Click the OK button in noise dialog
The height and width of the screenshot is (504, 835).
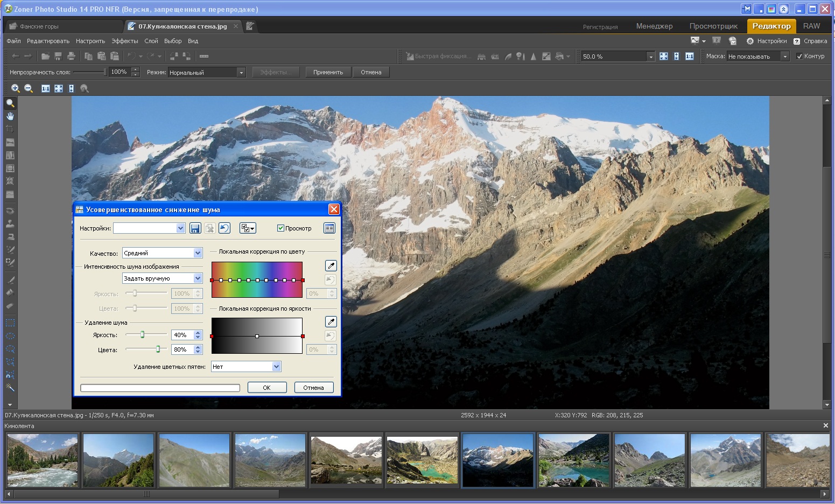[x=267, y=388]
